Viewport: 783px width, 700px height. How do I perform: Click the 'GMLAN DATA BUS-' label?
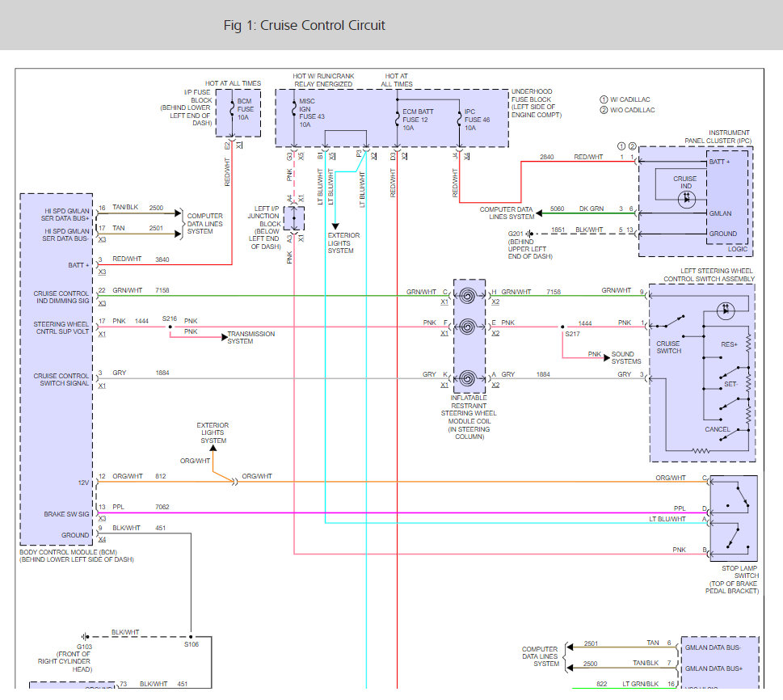coord(713,647)
